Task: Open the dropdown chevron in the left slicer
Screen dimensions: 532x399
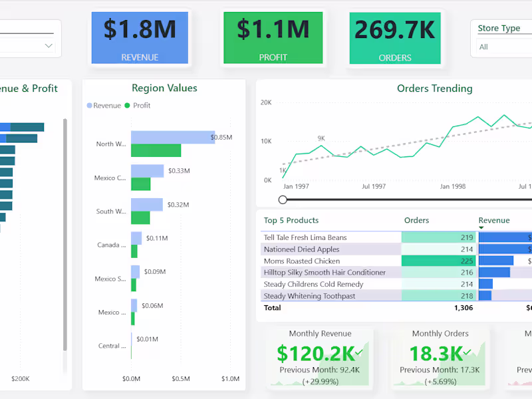Action: click(49, 45)
